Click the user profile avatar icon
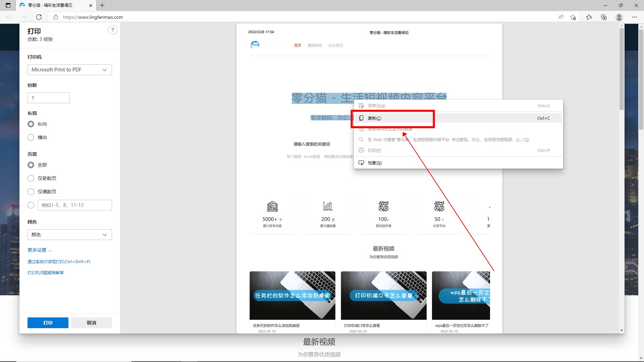This screenshot has height=362, width=644. pyautogui.click(x=619, y=17)
